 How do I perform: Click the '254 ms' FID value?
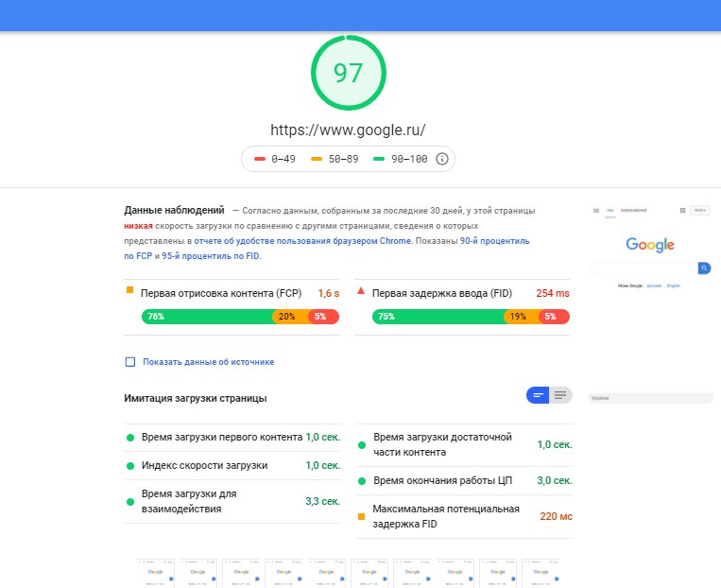click(x=553, y=294)
